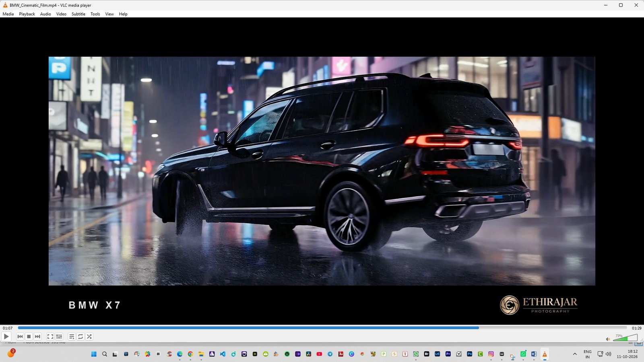Maximize or restore the VLC window
This screenshot has height=362, width=644.
click(621, 5)
